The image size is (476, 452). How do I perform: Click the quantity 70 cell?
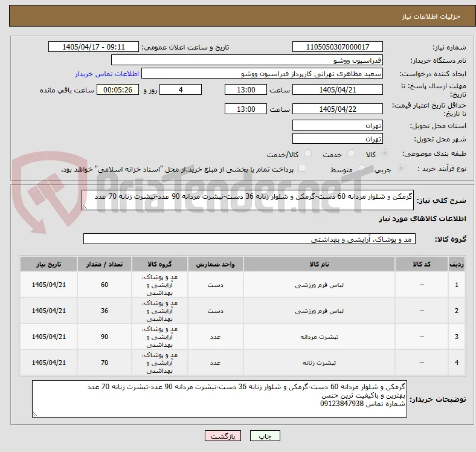(105, 363)
